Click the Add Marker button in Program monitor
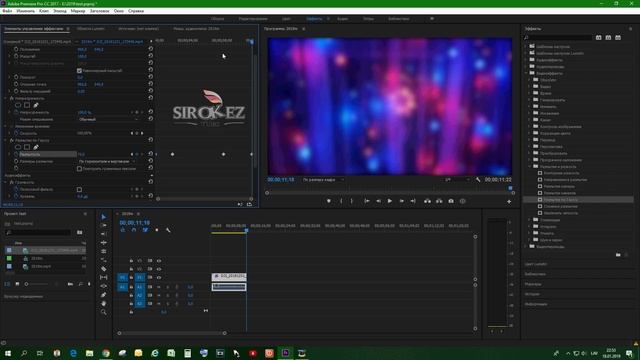This screenshot has height=360, width=640. 329,201
